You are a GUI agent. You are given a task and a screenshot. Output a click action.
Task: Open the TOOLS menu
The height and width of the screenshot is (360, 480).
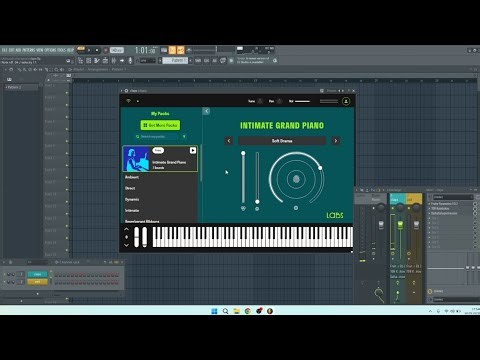(61, 50)
